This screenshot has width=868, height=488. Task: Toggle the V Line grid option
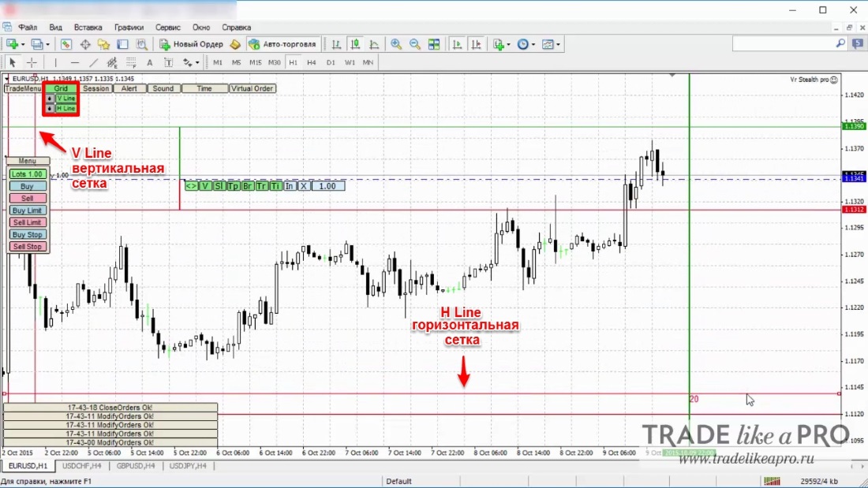click(x=65, y=99)
